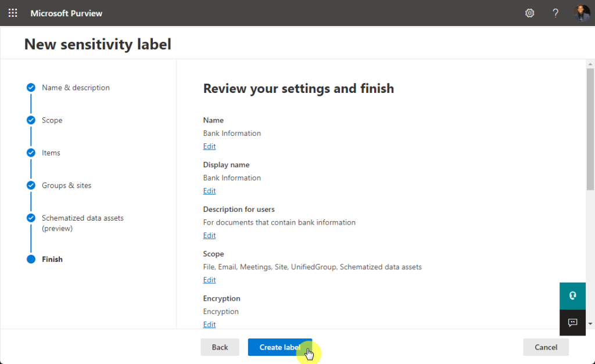Click Edit link under Display name
595x364 pixels.
point(209,191)
